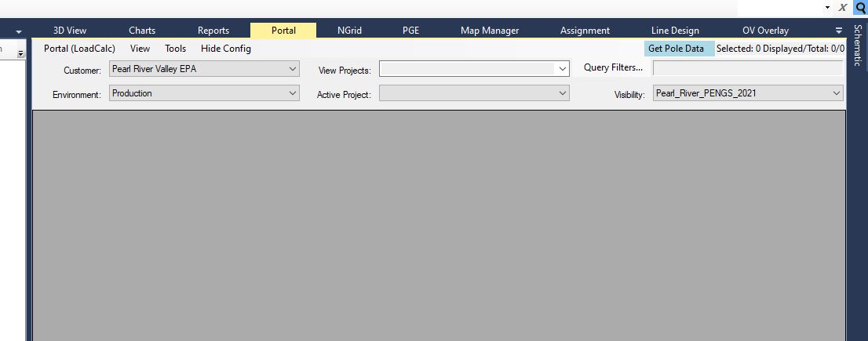Open the search options dropdown arrow
868x341 pixels.
coord(827,7)
